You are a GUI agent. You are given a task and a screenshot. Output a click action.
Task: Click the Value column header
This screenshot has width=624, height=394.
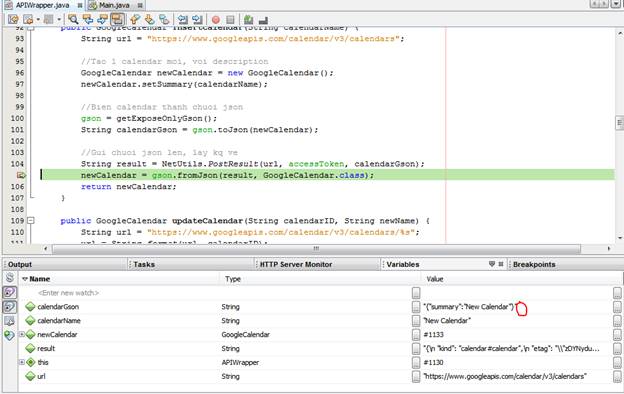tap(521, 279)
